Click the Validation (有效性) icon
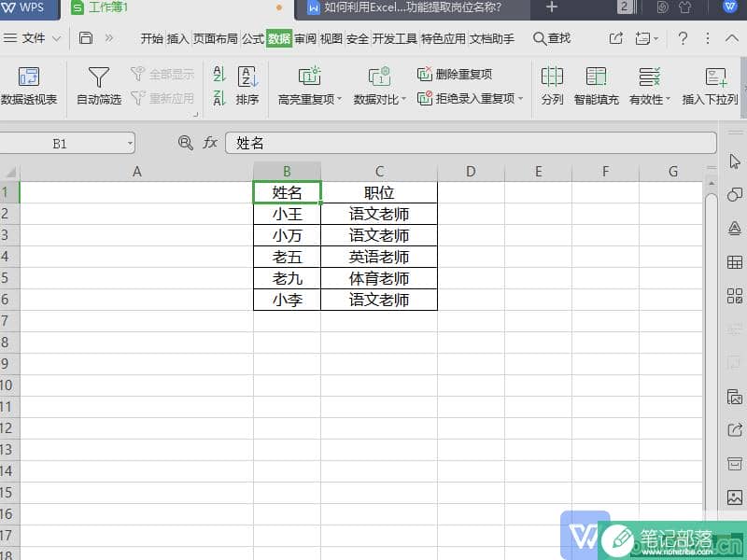Screen dimensions: 747x560 [x=649, y=77]
